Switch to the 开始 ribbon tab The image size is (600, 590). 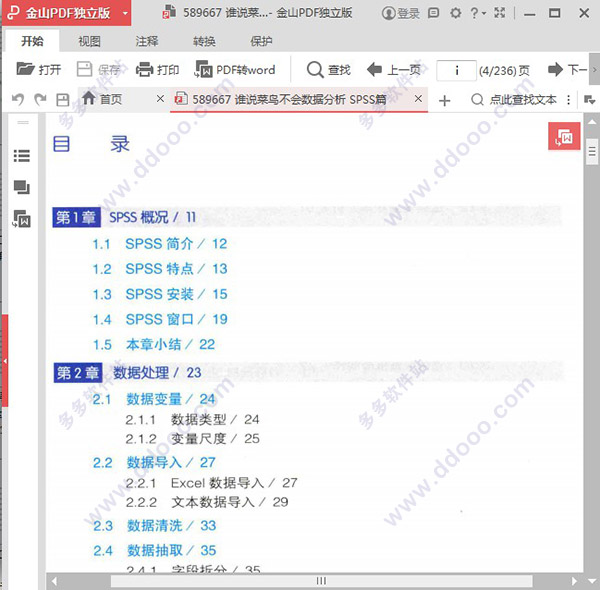click(x=32, y=41)
